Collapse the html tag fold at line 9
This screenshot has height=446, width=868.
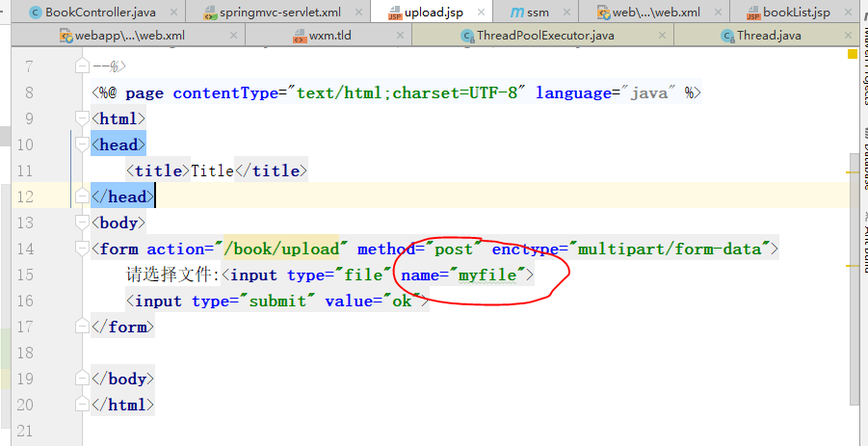click(x=81, y=118)
